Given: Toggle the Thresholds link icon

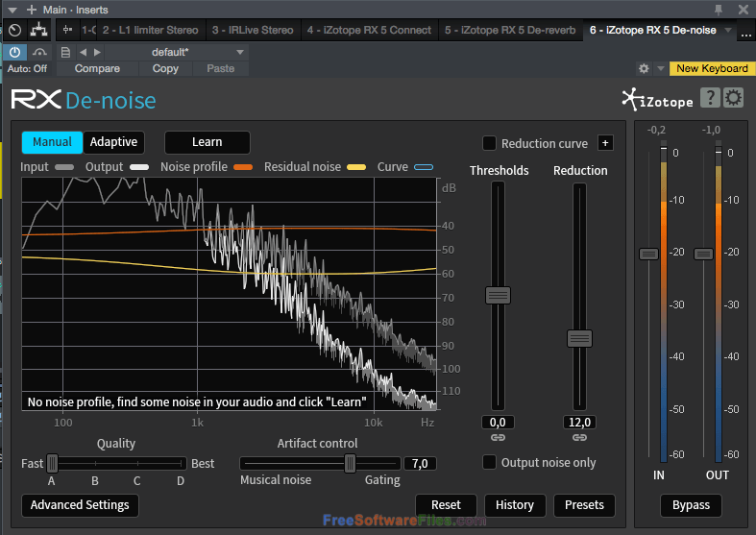Looking at the screenshot, I should tap(498, 438).
